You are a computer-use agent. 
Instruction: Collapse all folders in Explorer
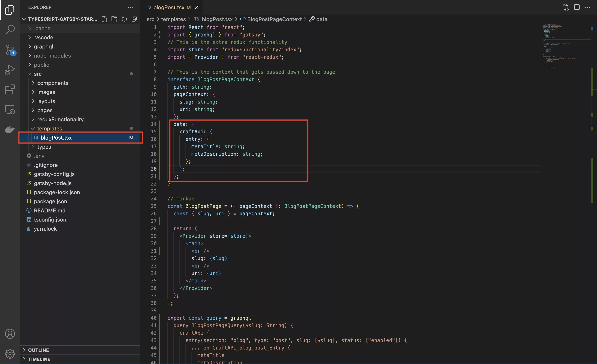click(x=134, y=19)
